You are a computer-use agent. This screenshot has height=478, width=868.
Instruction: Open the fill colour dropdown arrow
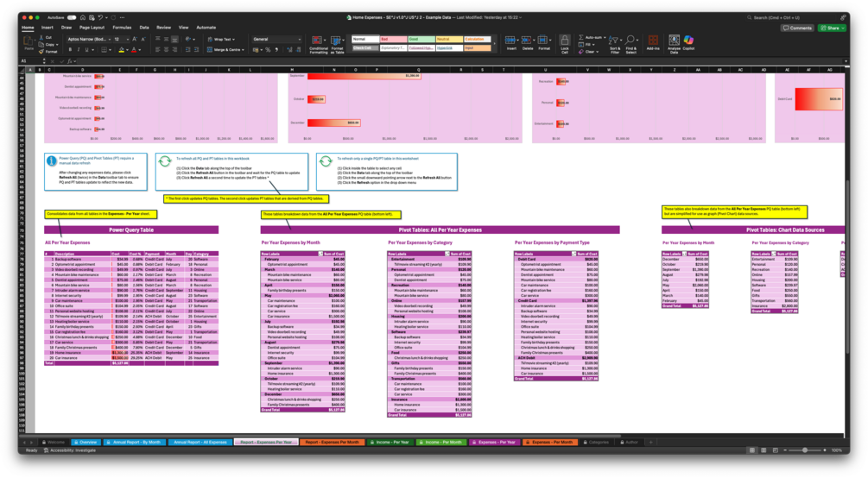click(127, 50)
